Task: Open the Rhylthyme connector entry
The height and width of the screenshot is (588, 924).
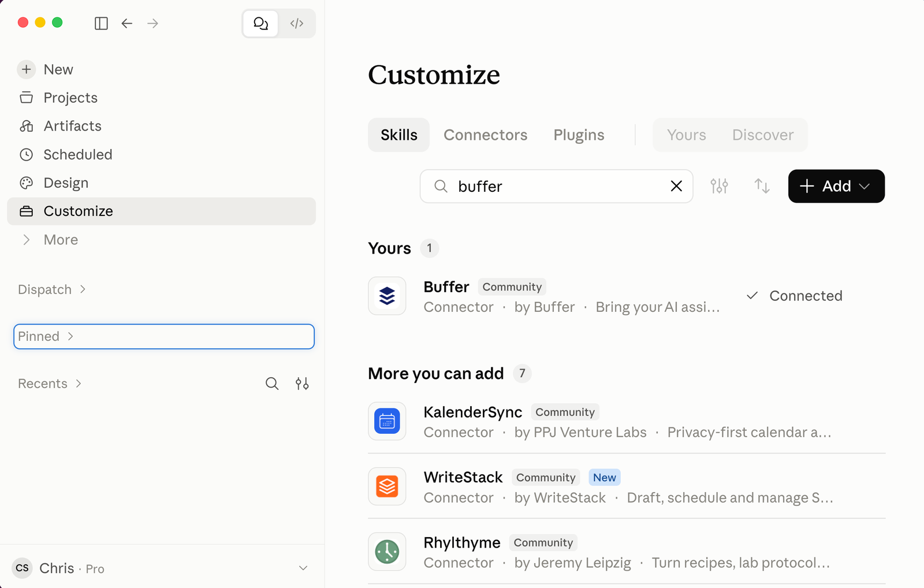Action: tap(627, 552)
